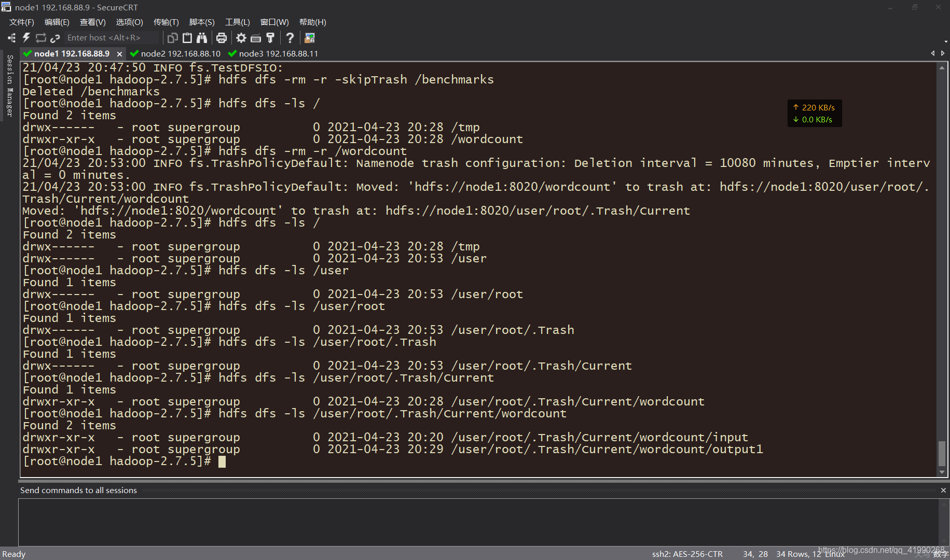
Task: Click the Reconnect session icon
Action: [x=41, y=38]
